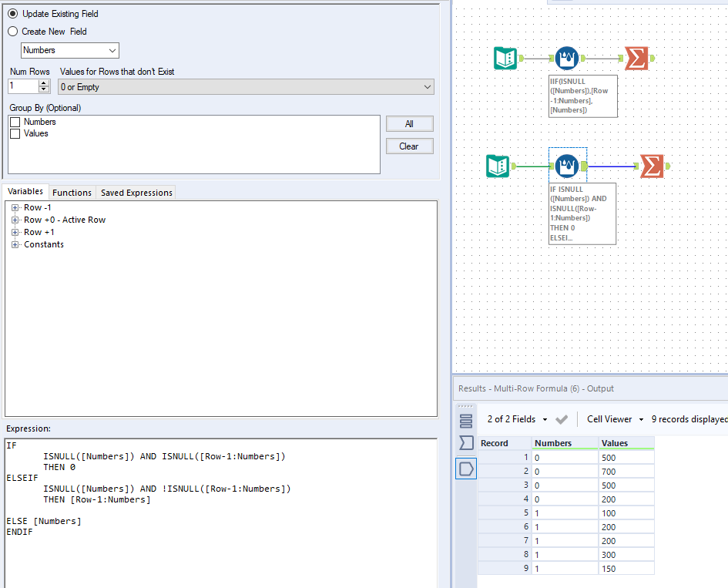The height and width of the screenshot is (588, 728).
Task: Select Values cell 700 in record 2
Action: 627,472
